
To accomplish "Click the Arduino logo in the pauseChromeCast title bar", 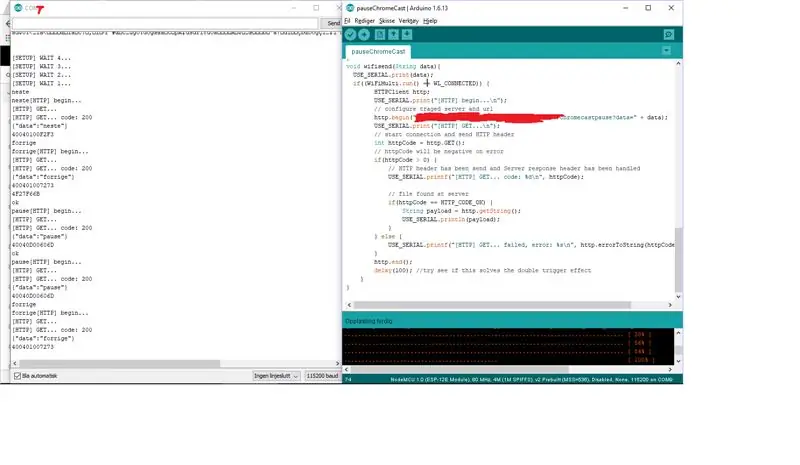I will pos(350,8).
